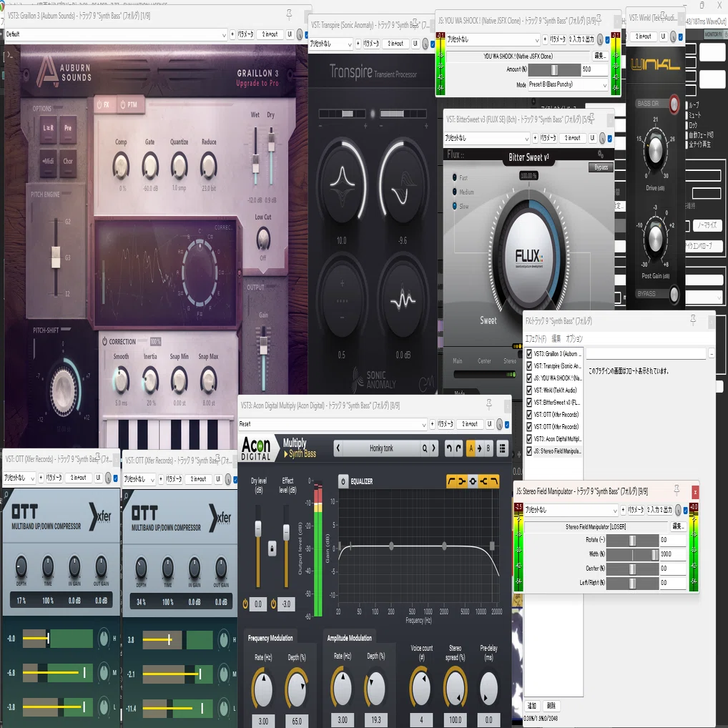
Task: Open the Graillon Default preset dropdown
Action: (x=116, y=34)
